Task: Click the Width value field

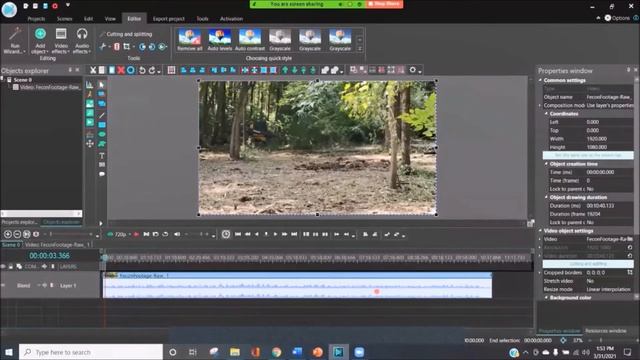Action: point(609,139)
